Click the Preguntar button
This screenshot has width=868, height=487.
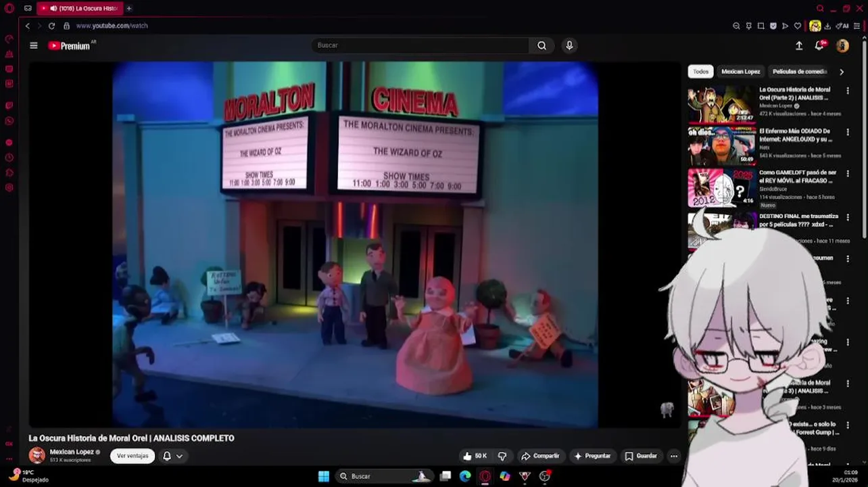[x=592, y=456]
